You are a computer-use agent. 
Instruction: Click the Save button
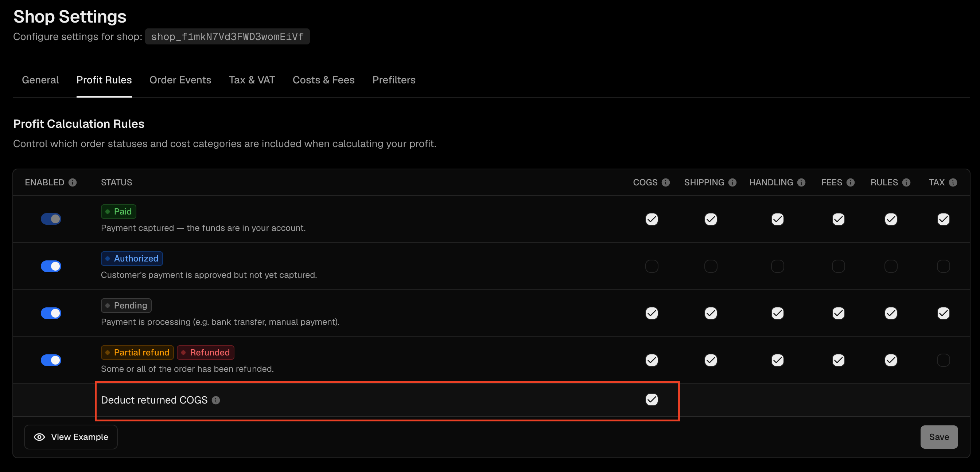[x=939, y=437]
